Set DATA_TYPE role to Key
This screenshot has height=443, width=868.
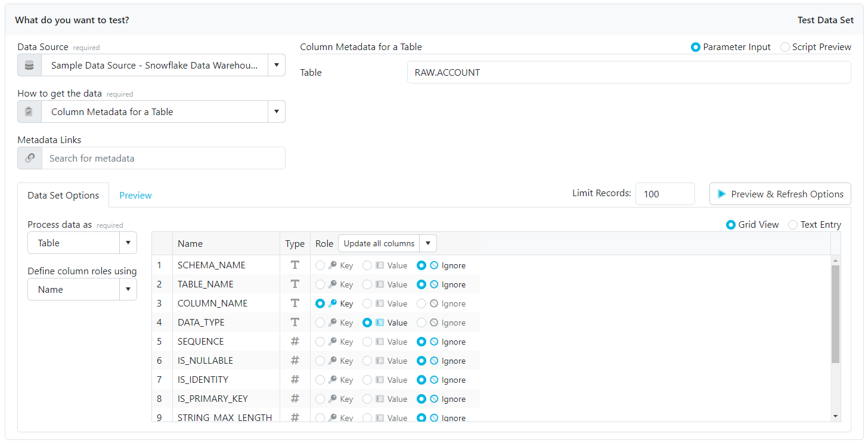click(320, 323)
